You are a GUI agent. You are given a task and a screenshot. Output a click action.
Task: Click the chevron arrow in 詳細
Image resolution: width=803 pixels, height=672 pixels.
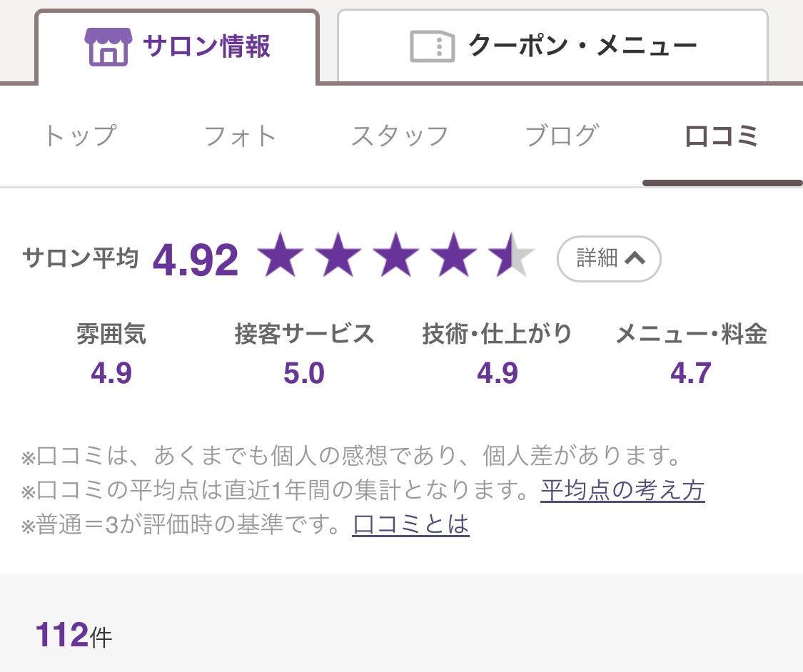635,259
